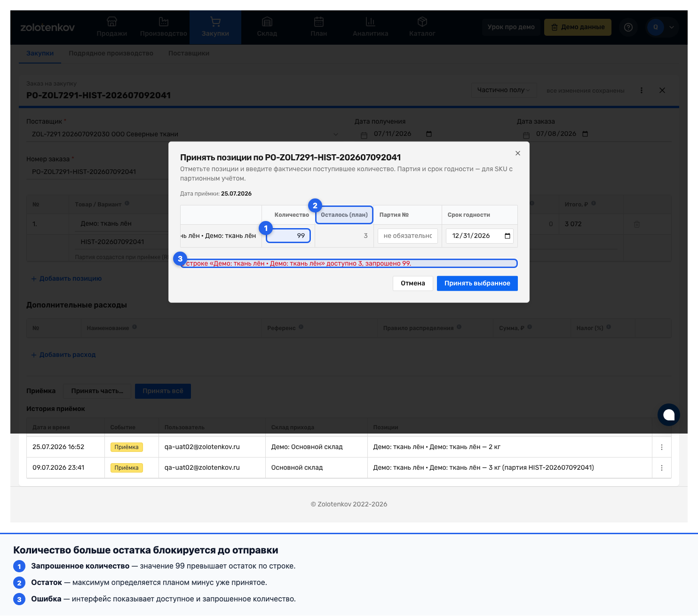Close the accept positions dialog
This screenshot has width=698, height=616.
518,153
